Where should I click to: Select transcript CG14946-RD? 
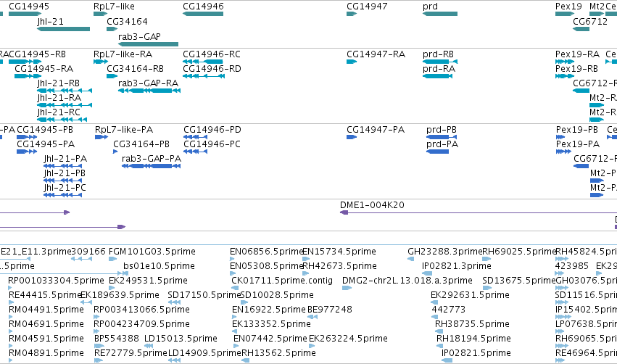[204, 76]
